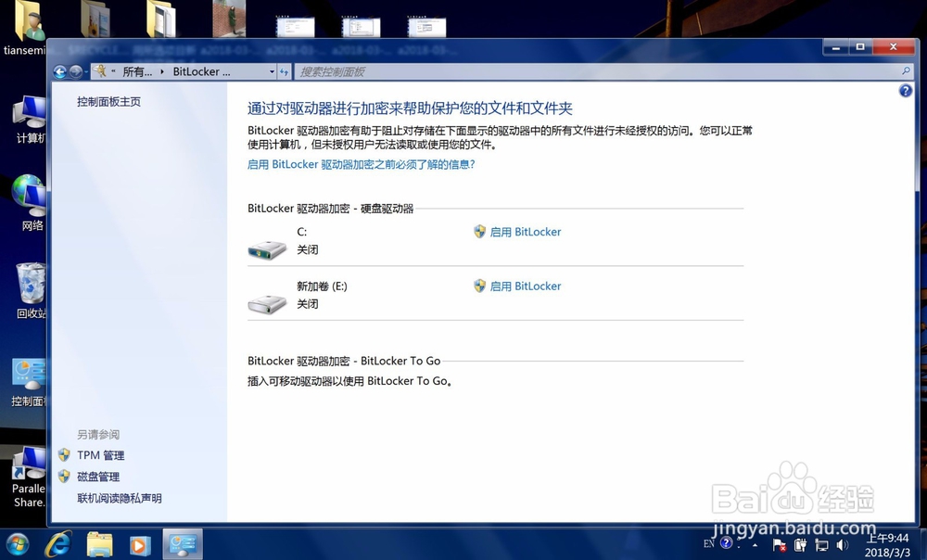Refresh the BitLocker control panel page

285,72
